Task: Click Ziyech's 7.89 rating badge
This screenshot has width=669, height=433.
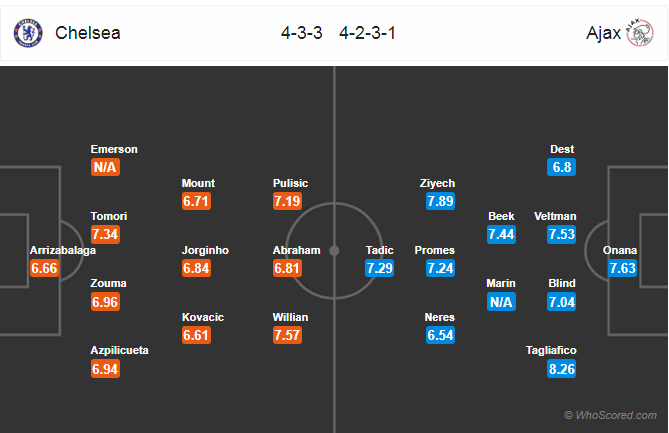Action: click(x=440, y=201)
